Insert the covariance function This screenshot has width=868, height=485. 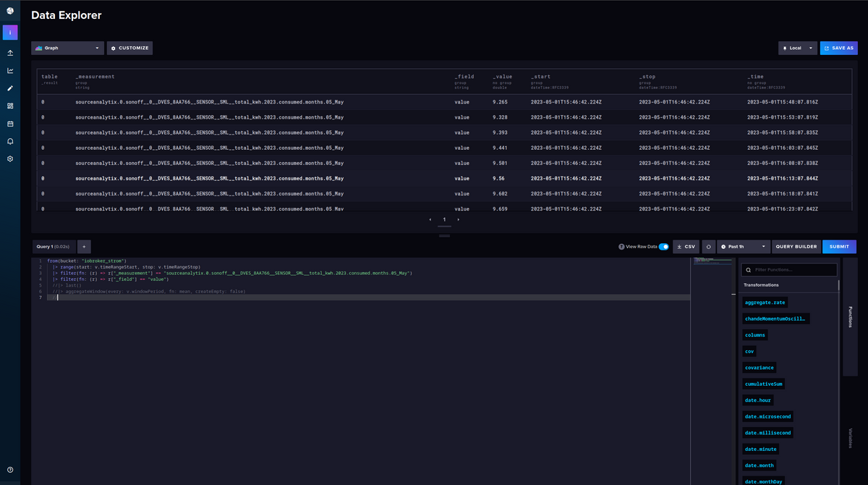pyautogui.click(x=759, y=368)
